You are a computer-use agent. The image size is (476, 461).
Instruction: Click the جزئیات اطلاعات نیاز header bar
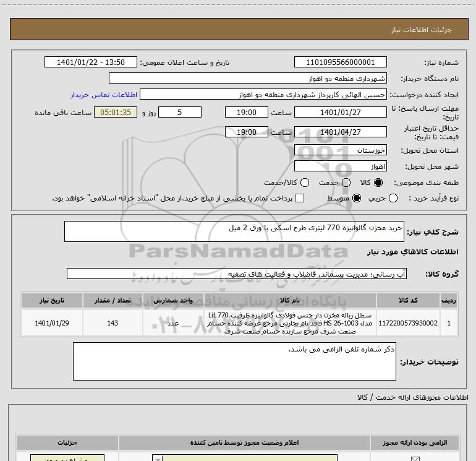click(239, 29)
